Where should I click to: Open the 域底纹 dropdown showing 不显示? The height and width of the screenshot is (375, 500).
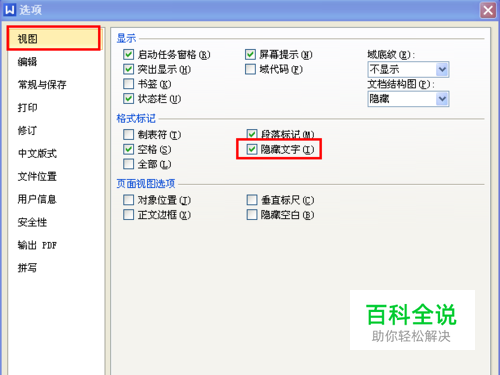pyautogui.click(x=408, y=69)
